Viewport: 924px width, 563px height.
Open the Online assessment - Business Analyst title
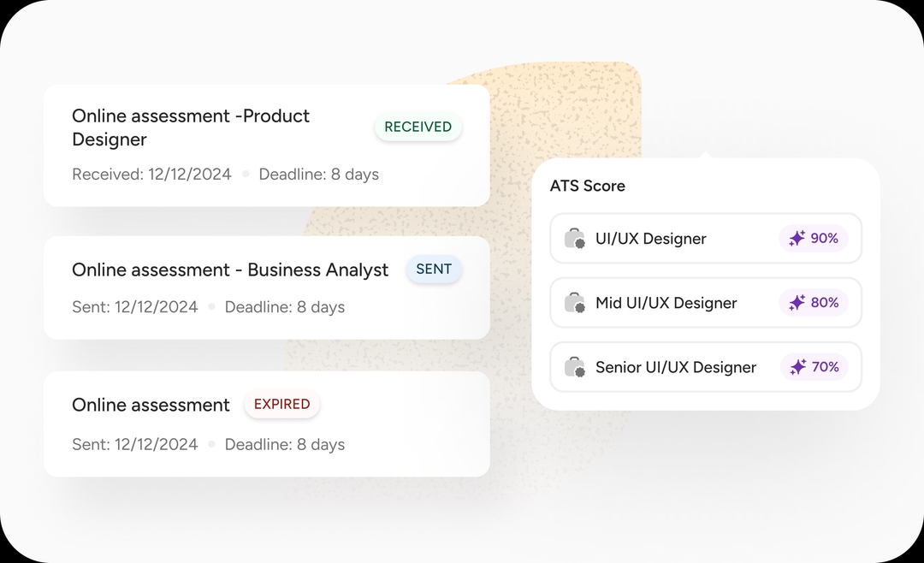pyautogui.click(x=230, y=270)
